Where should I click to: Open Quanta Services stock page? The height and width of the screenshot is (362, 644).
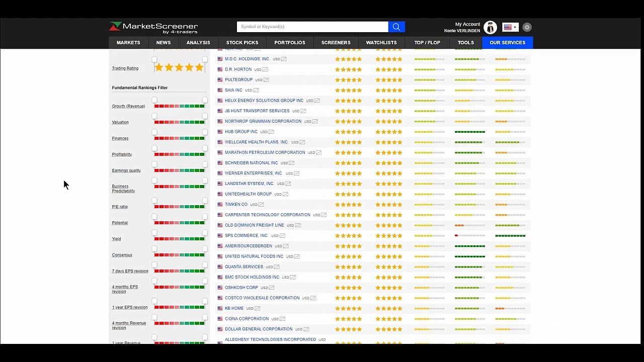244,267
